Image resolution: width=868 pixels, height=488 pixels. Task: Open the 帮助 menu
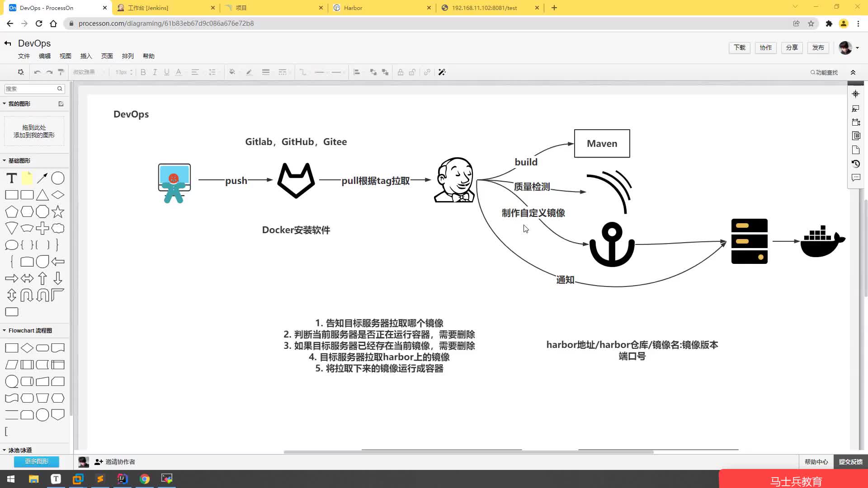149,56
